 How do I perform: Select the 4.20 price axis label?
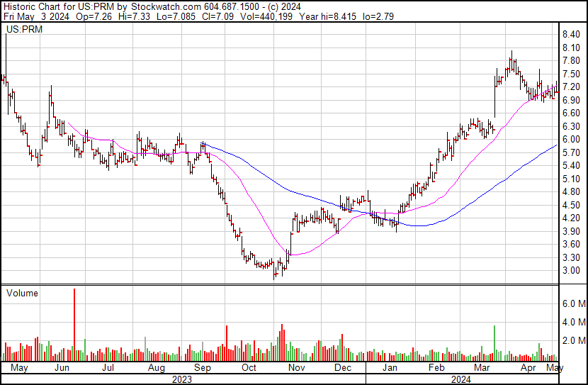[x=571, y=218]
